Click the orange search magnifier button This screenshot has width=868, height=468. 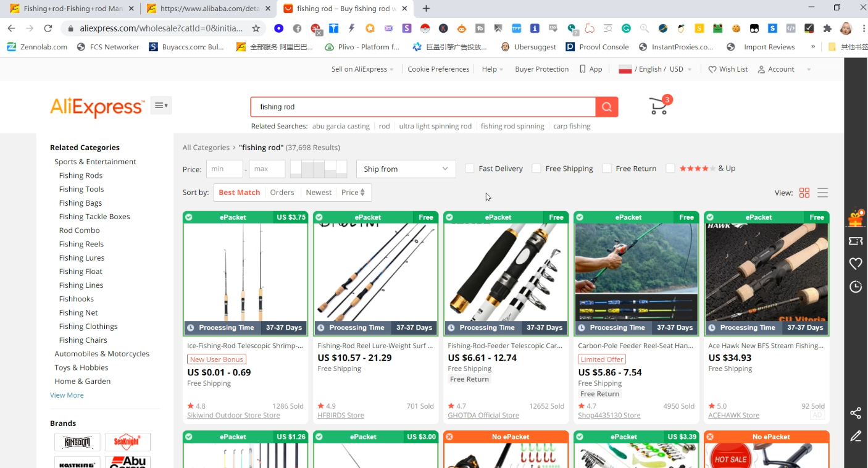(x=607, y=107)
